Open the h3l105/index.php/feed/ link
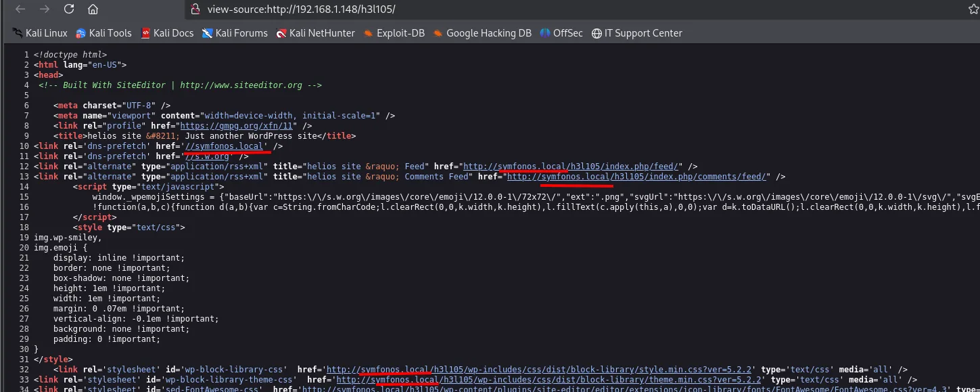980x392 pixels. [572, 167]
